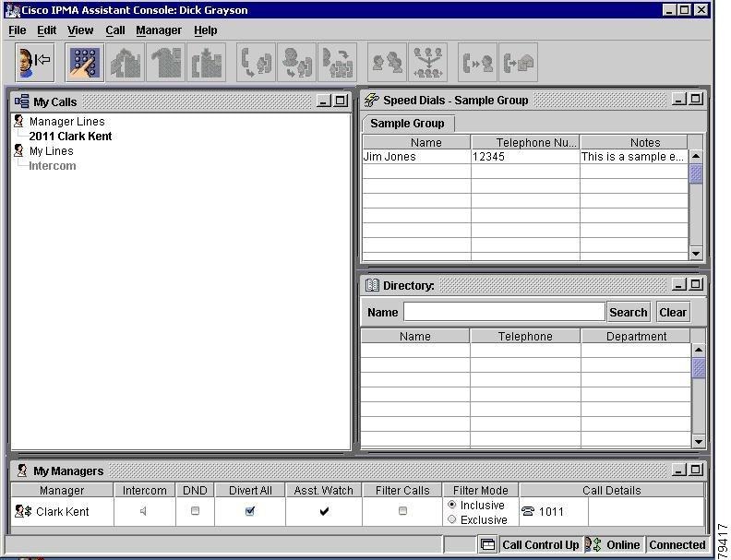Click Directory scrollbar down arrow
The image size is (731, 560).
[699, 441]
